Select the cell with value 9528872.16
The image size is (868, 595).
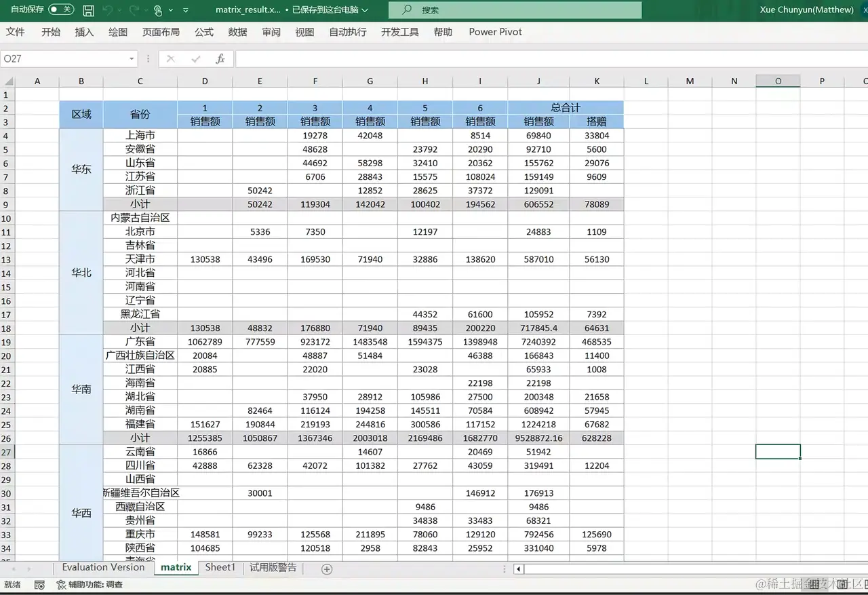[538, 438]
